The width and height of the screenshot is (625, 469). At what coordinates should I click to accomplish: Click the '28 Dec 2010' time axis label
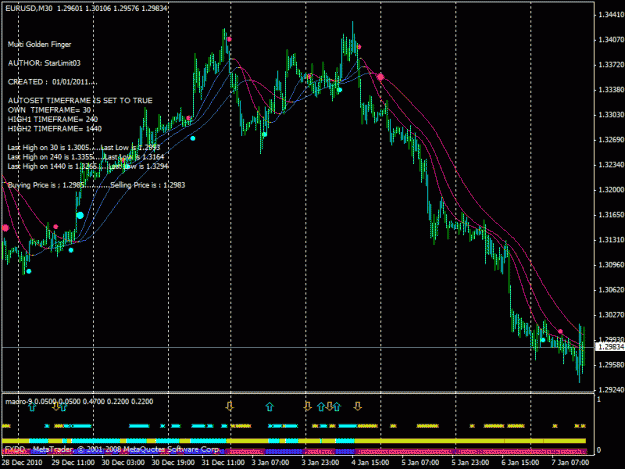coord(22,462)
